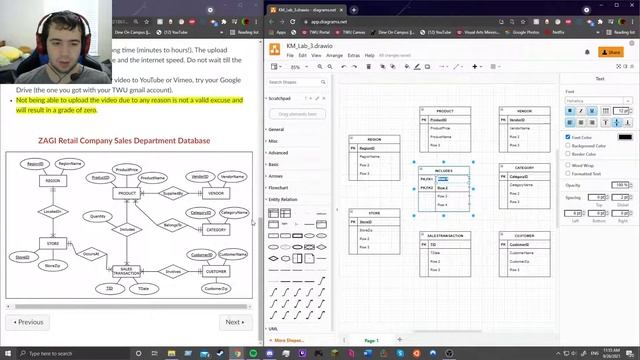Click the black font color swatch
Image resolution: width=640 pixels, height=360 pixels.
pos(625,137)
